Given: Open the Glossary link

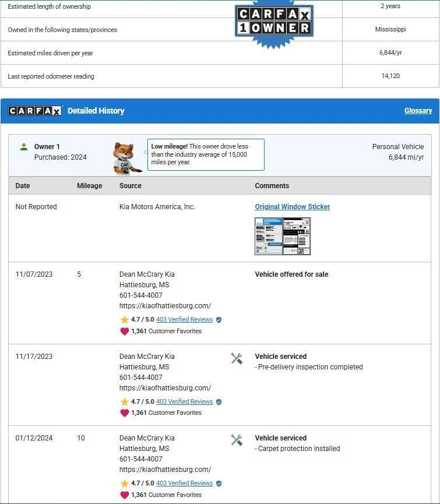Looking at the screenshot, I should tap(418, 111).
